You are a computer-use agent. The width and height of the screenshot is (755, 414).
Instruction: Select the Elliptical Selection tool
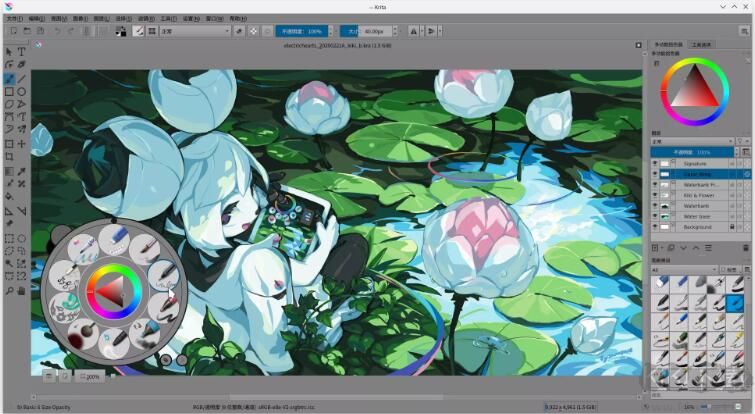[x=22, y=238]
